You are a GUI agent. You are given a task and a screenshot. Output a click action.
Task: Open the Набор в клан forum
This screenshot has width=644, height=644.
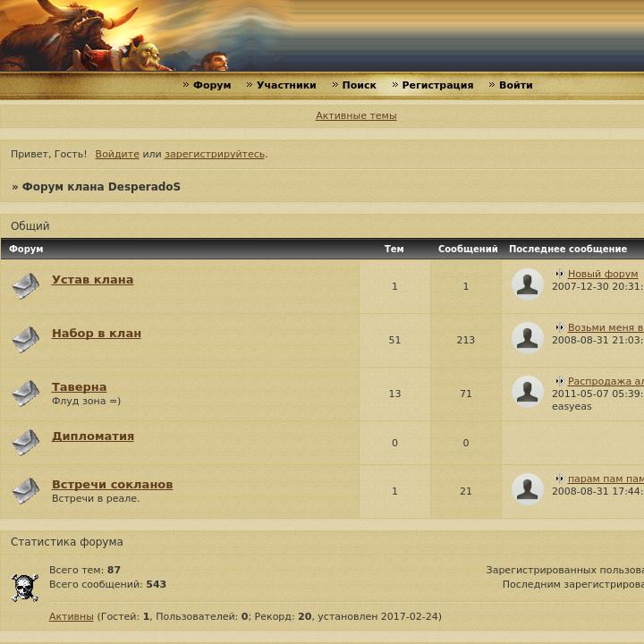coord(96,334)
